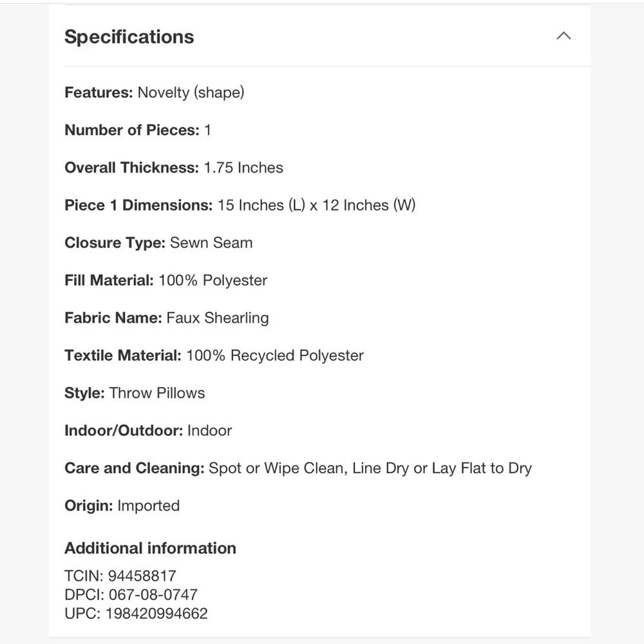The image size is (644, 644).
Task: Click the Closure Type: Sewn Seam line
Action: pos(158,243)
